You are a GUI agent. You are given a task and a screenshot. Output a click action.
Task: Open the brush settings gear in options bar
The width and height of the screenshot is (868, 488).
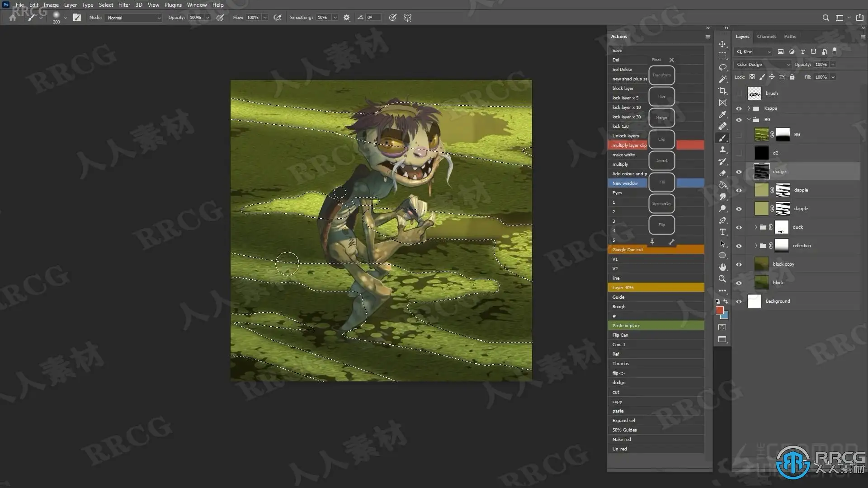tap(347, 18)
